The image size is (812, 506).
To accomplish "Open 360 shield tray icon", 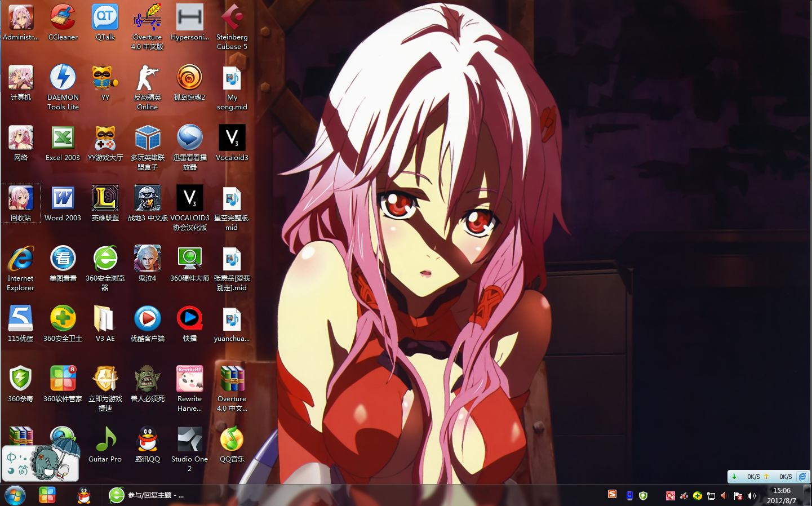I will click(643, 496).
